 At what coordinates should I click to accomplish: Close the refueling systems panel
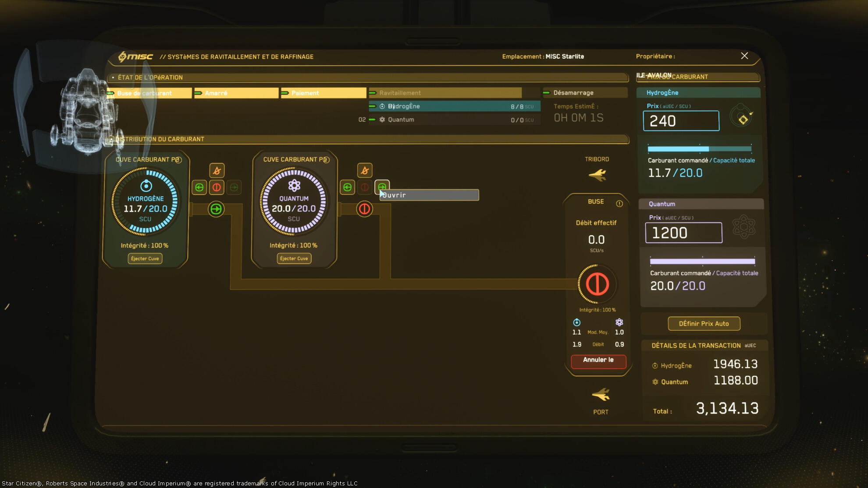coord(744,56)
